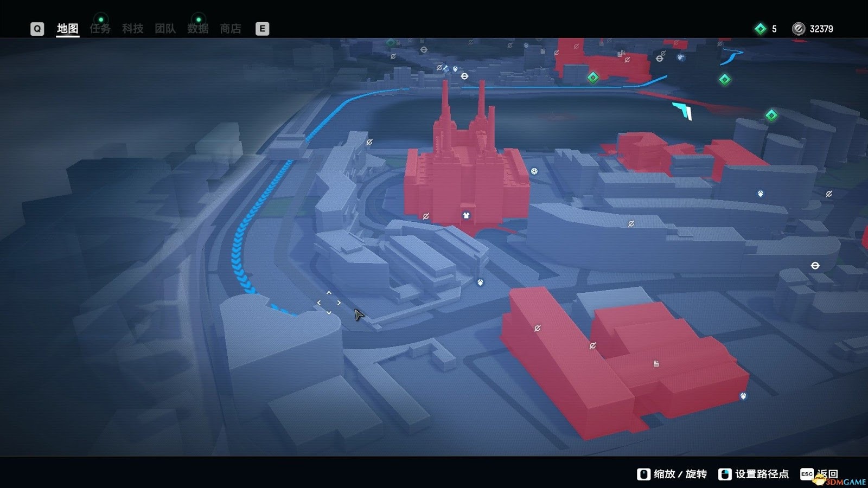Select the shield marker south of the power station

[x=480, y=282]
